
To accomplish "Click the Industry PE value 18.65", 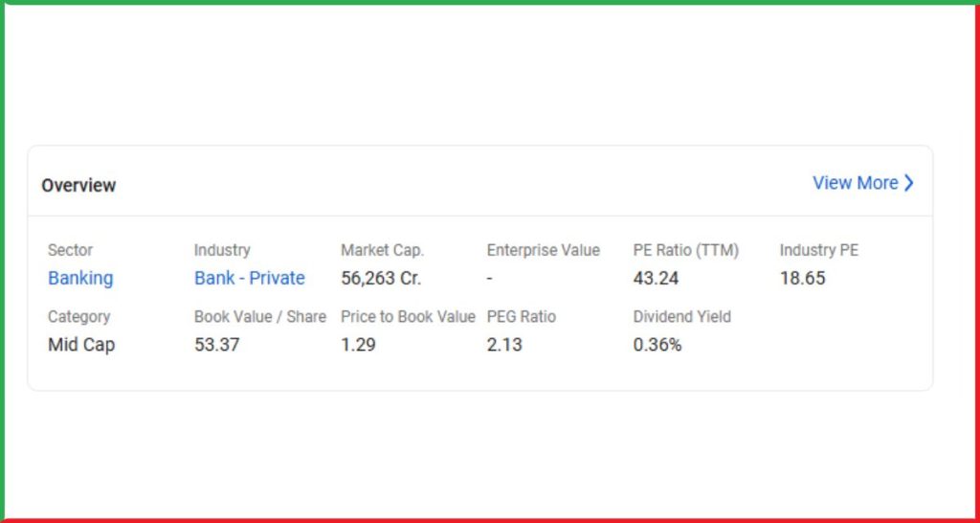I will click(x=803, y=279).
